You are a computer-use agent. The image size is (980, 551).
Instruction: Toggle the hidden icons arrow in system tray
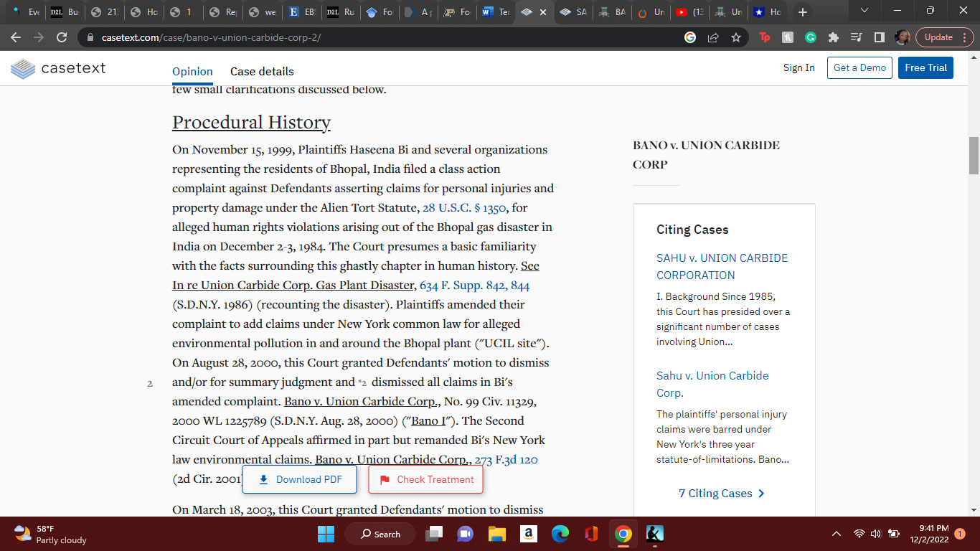click(836, 534)
